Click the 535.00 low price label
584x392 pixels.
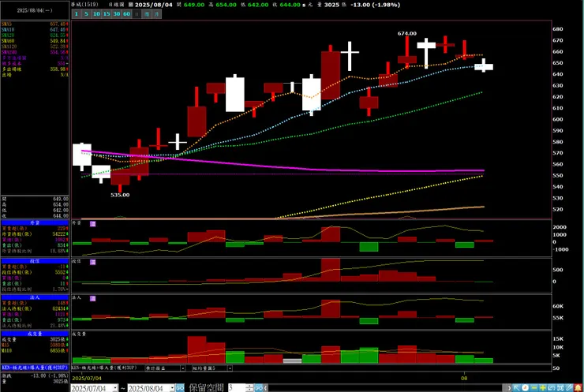point(120,195)
